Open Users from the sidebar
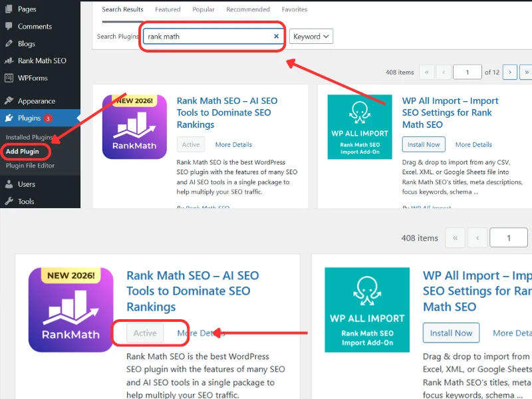This screenshot has width=532, height=399. click(27, 184)
